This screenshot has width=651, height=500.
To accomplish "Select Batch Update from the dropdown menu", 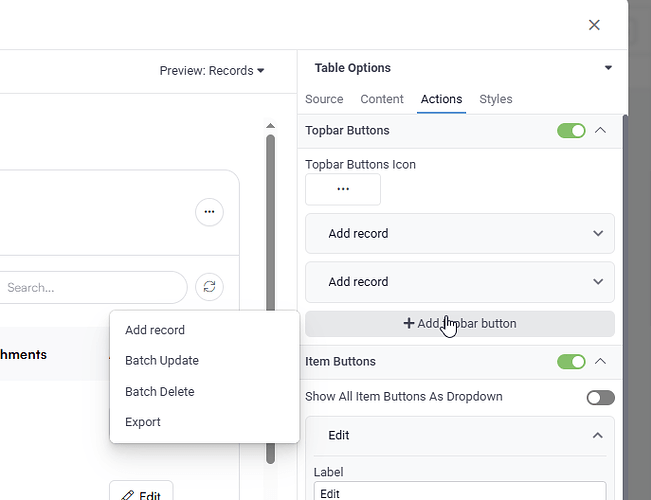I will 162,360.
